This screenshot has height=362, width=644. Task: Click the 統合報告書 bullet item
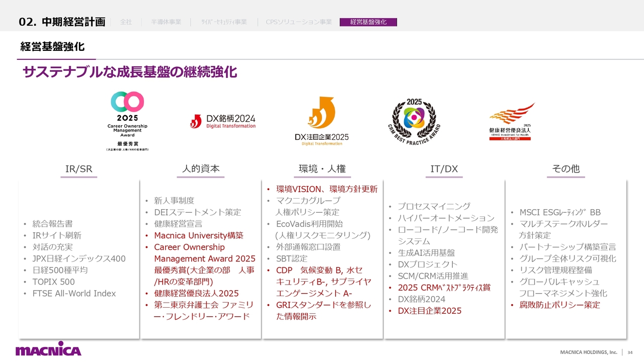tap(52, 224)
